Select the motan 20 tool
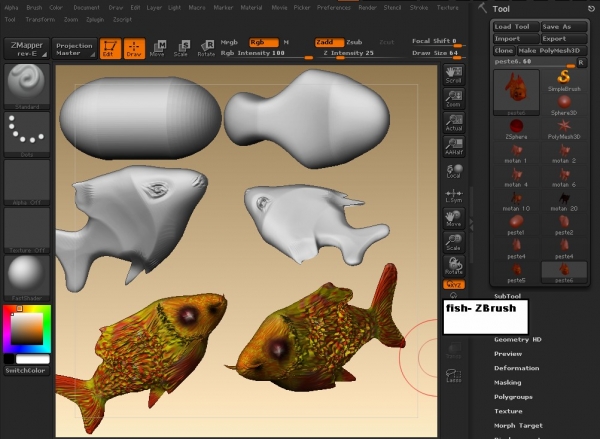 (x=564, y=201)
